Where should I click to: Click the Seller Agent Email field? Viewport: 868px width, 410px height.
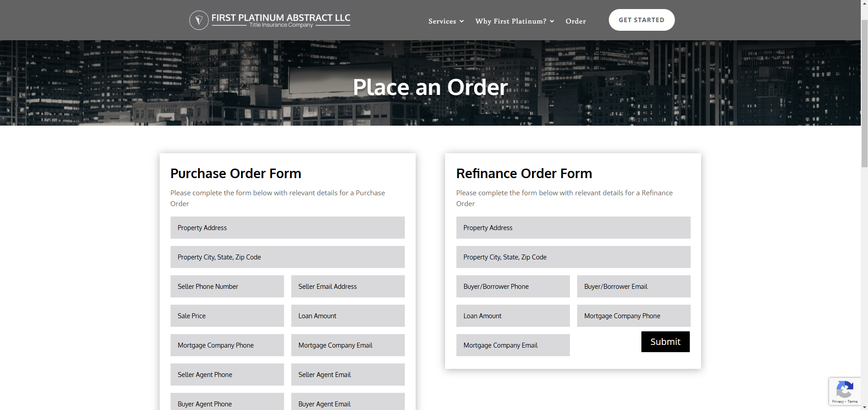(347, 375)
